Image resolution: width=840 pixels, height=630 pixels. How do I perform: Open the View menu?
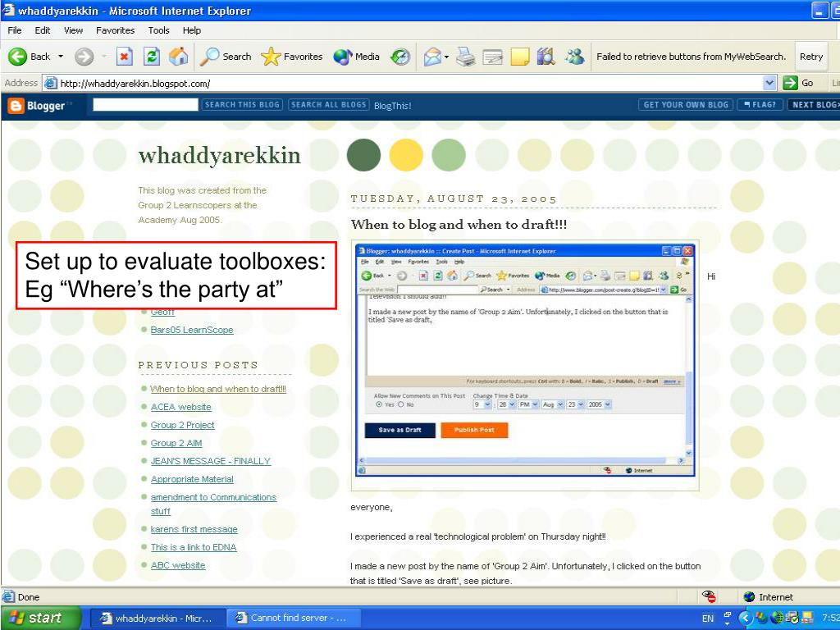coord(73,30)
